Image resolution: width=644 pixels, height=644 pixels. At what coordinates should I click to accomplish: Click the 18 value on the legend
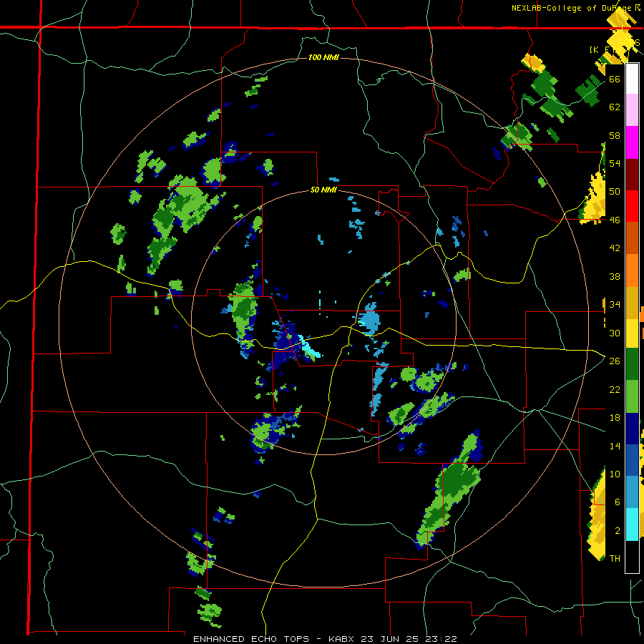[x=615, y=418]
